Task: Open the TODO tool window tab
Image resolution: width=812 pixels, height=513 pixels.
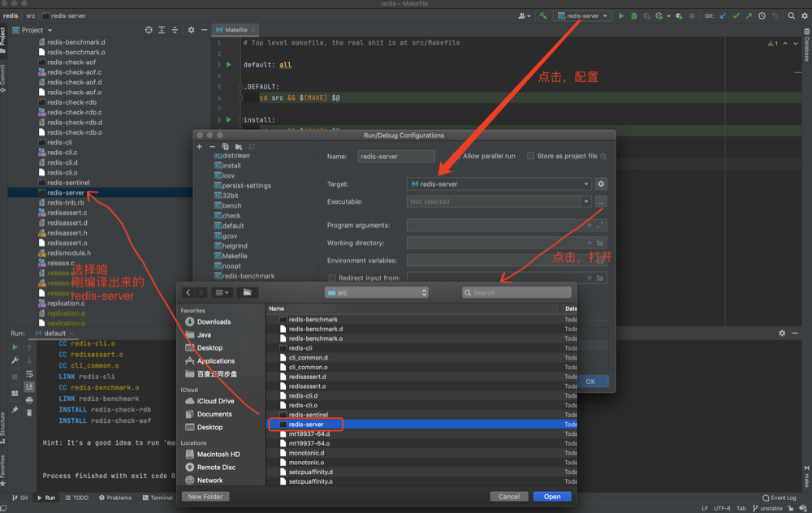Action: (76, 498)
